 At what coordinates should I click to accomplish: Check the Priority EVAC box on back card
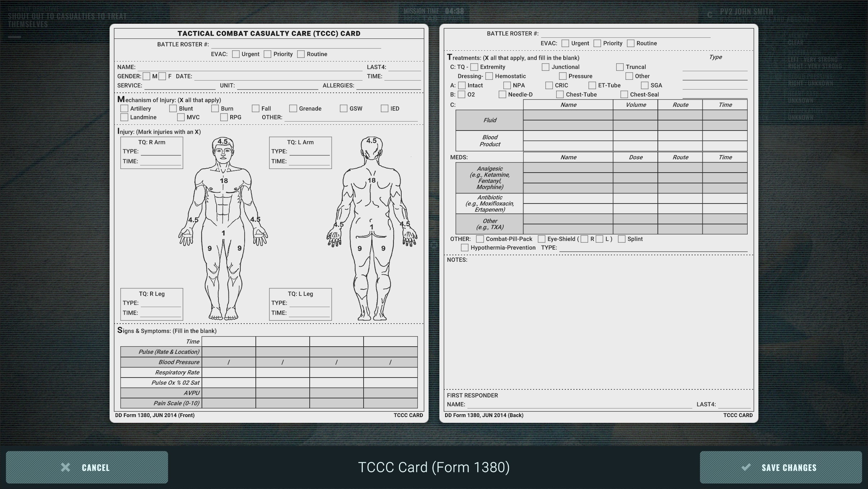[597, 43]
